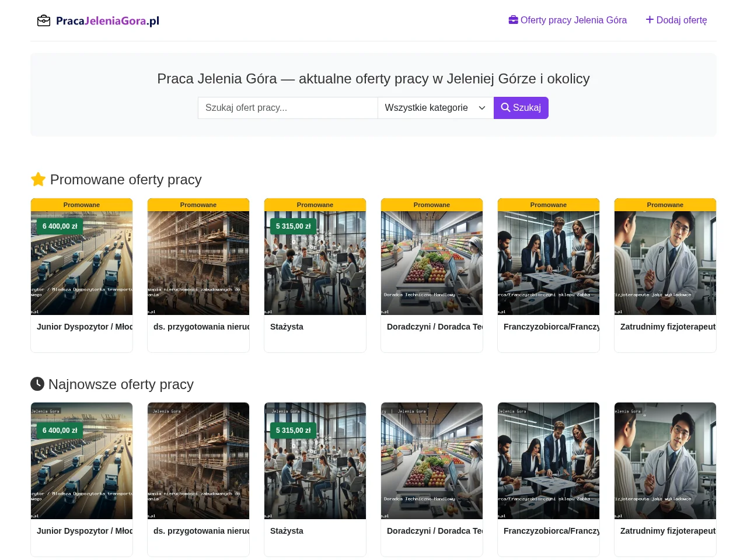
Task: Open promoted Doradczyni / Doradca offer image
Action: coord(432,263)
